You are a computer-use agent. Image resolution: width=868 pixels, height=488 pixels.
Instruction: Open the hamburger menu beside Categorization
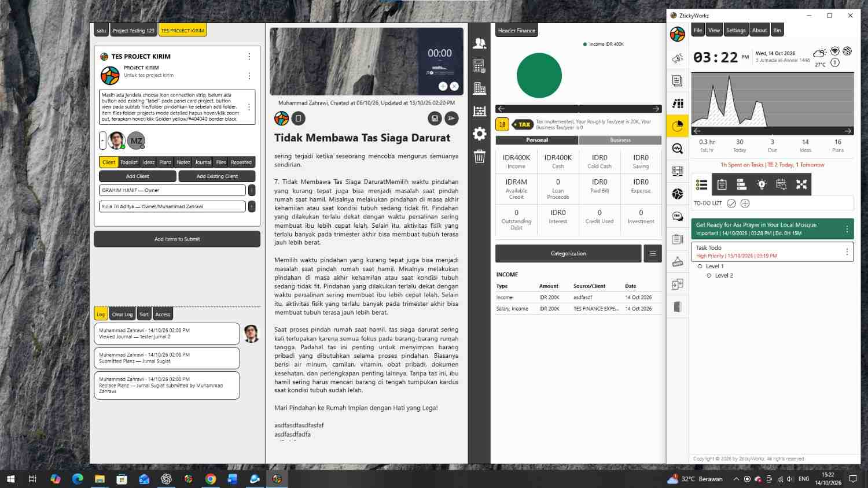tap(653, 253)
